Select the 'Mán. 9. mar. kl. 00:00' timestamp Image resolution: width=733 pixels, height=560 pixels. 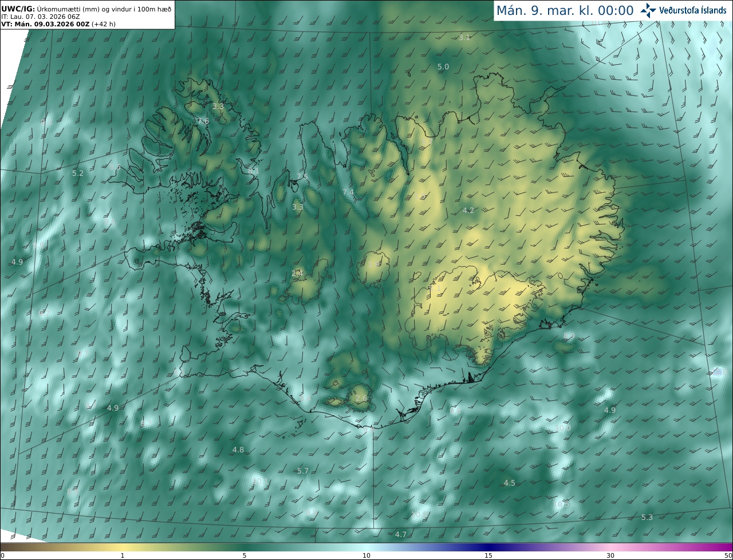tap(565, 10)
